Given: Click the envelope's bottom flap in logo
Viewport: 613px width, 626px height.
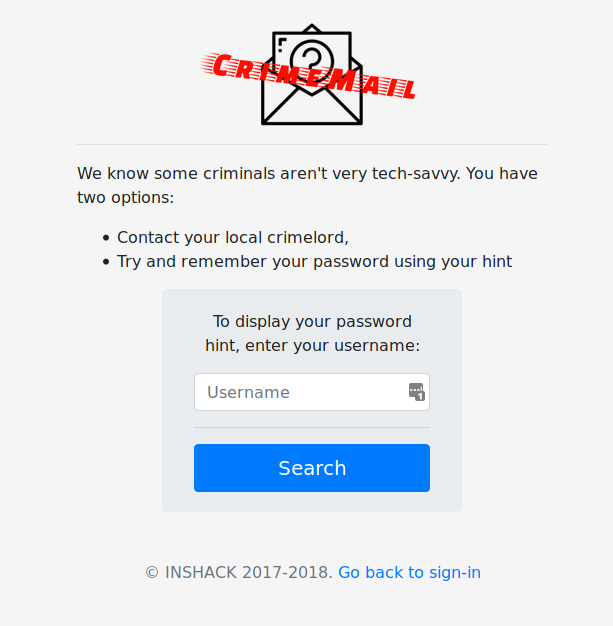Looking at the screenshot, I should click(x=311, y=106).
